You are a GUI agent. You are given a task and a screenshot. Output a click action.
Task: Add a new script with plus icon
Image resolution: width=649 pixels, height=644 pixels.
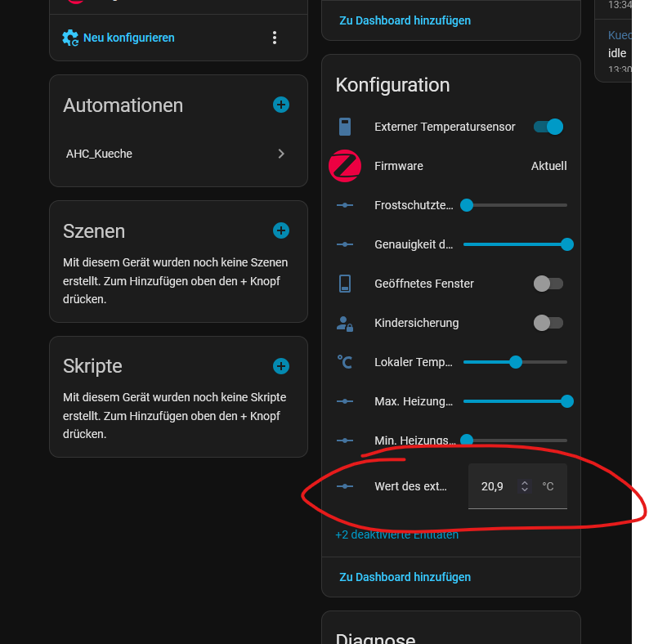pos(281,366)
